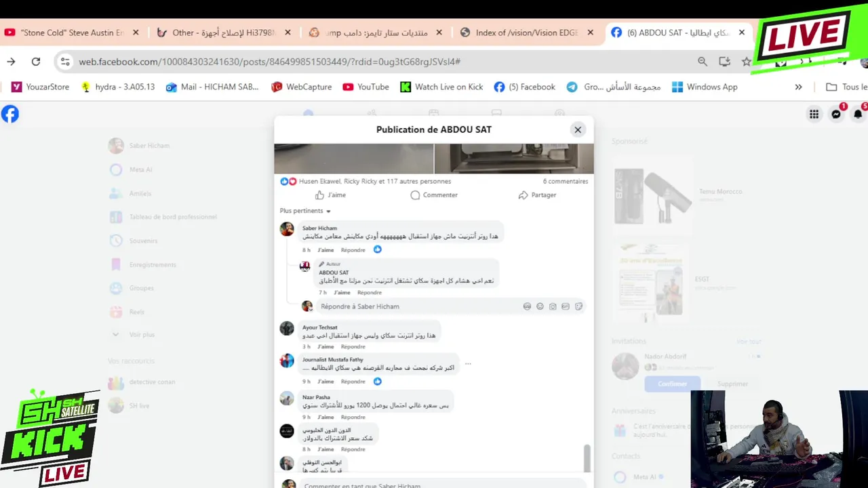The image size is (868, 488).
Task: Attach a photo using camera icon in reply box
Action: click(553, 306)
